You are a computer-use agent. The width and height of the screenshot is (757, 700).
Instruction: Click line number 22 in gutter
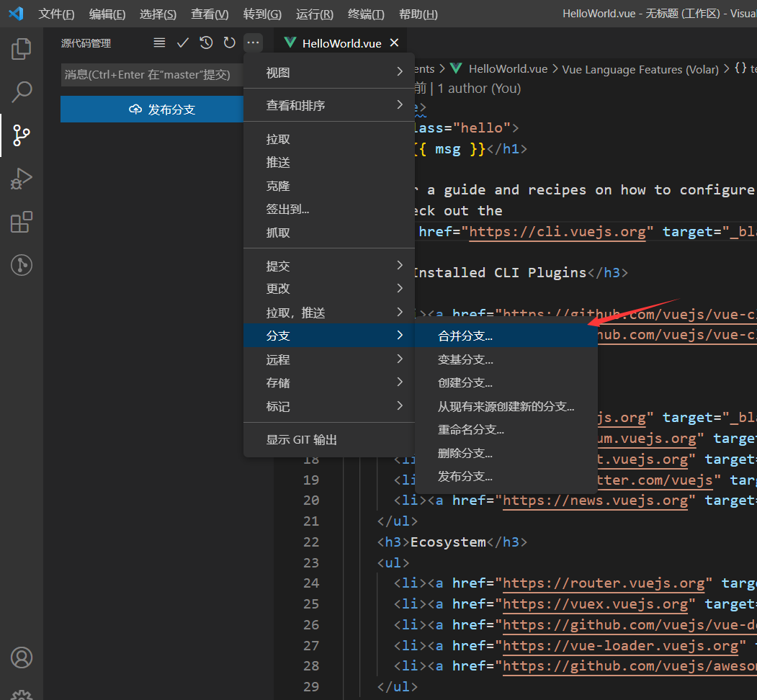pyautogui.click(x=311, y=542)
